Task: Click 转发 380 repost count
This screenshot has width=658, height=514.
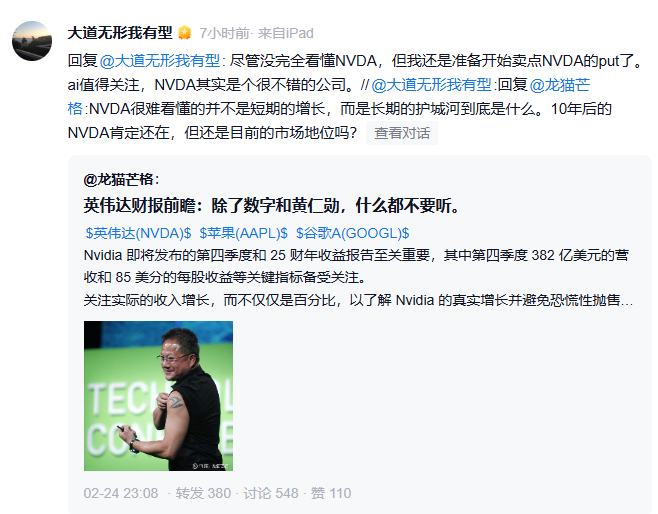Action: (203, 493)
